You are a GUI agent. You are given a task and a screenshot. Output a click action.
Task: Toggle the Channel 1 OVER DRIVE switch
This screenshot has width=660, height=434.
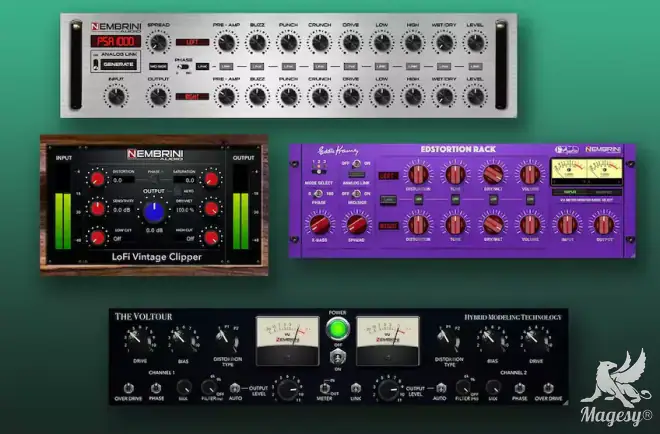(x=128, y=388)
